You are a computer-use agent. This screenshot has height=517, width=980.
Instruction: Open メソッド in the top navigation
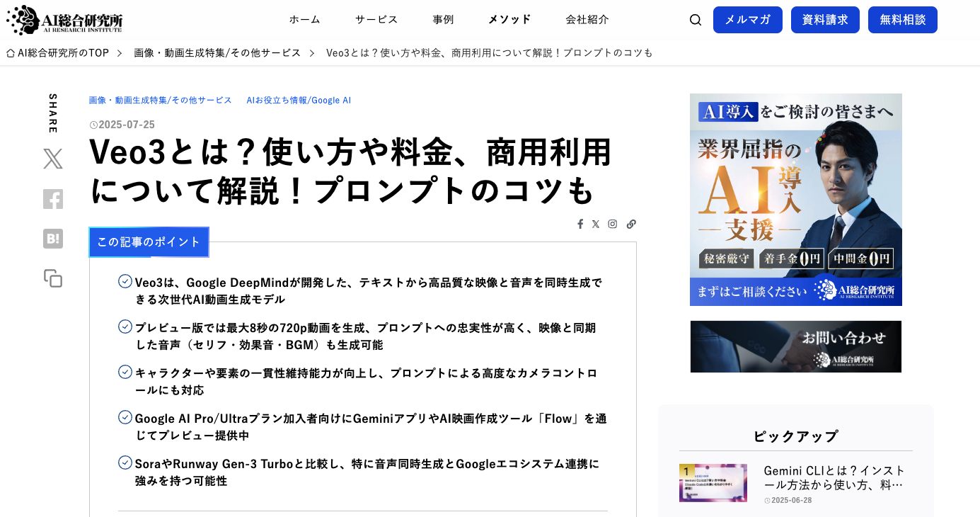[x=509, y=19]
